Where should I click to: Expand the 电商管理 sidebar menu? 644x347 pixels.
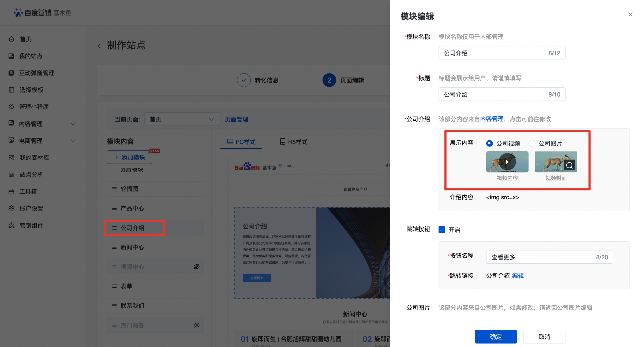click(x=73, y=141)
